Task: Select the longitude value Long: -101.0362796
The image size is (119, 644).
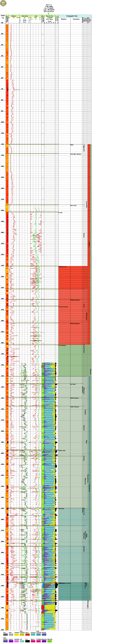Action: (x=49, y=10)
